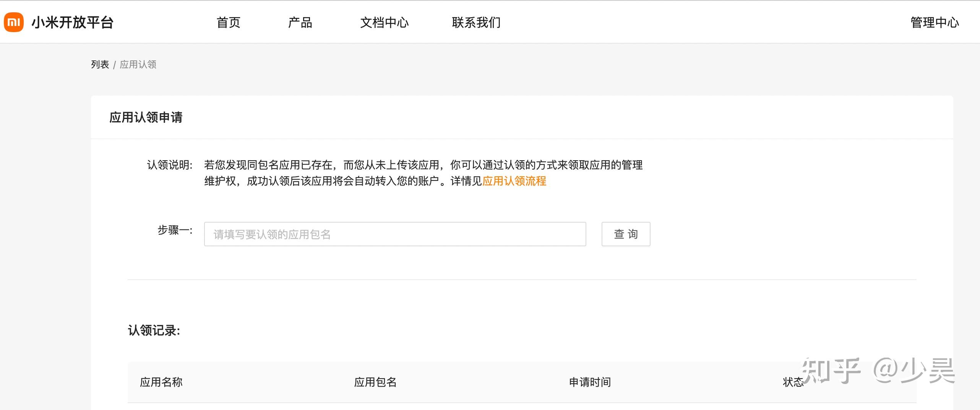
Task: Click the 步骤一 field label
Action: point(175,230)
